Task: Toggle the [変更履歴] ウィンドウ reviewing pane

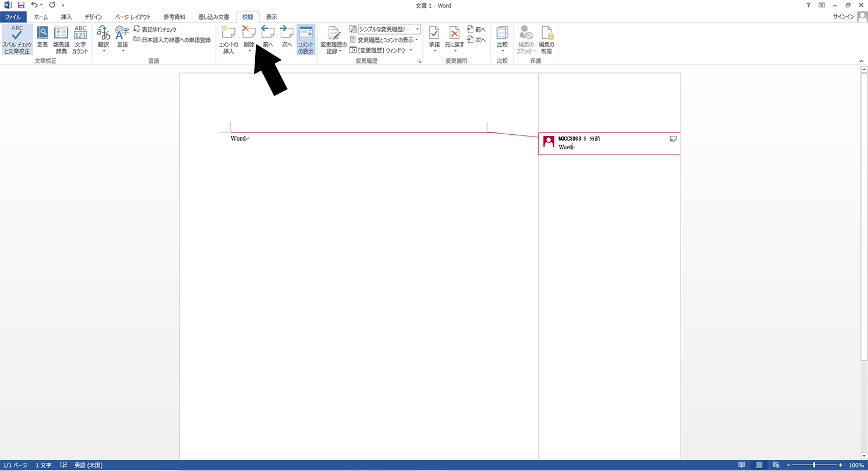Action: (x=377, y=50)
